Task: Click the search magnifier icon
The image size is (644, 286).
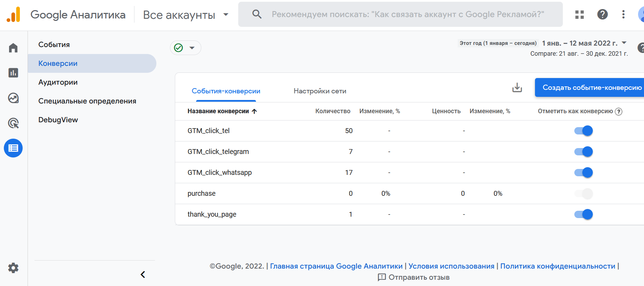Action: pos(257,14)
